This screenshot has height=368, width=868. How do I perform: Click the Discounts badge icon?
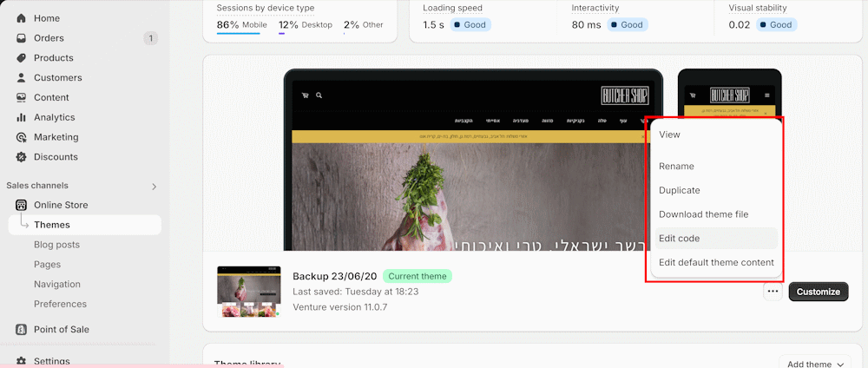click(x=21, y=157)
